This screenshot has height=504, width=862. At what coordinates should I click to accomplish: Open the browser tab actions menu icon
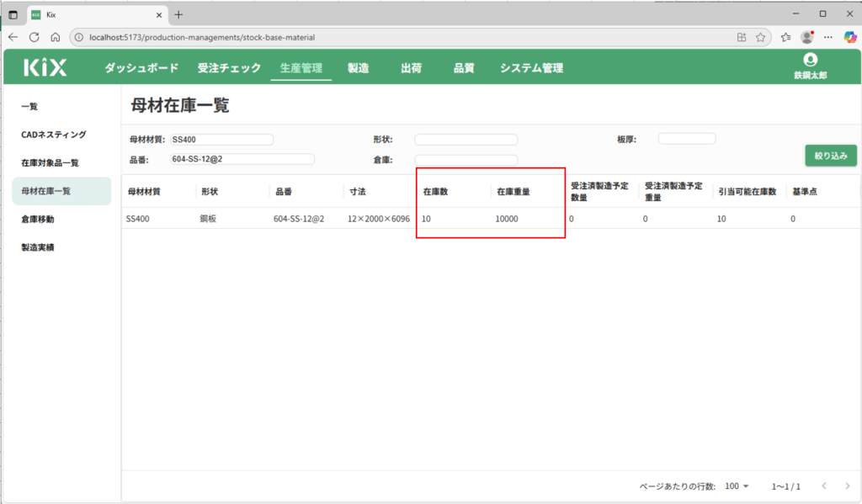pos(13,14)
